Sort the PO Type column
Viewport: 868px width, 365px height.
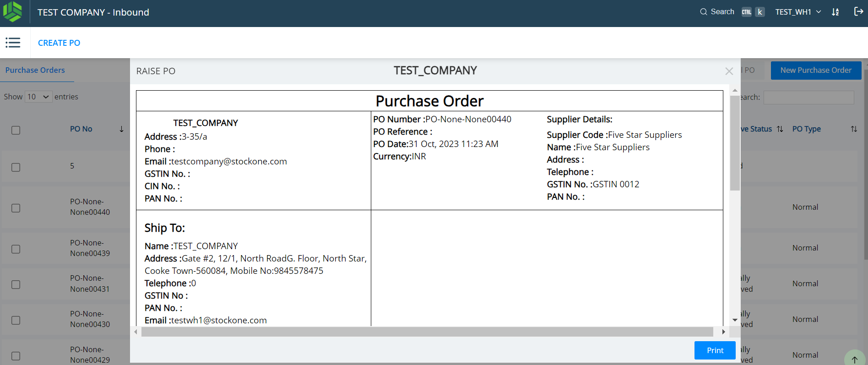pyautogui.click(x=854, y=129)
